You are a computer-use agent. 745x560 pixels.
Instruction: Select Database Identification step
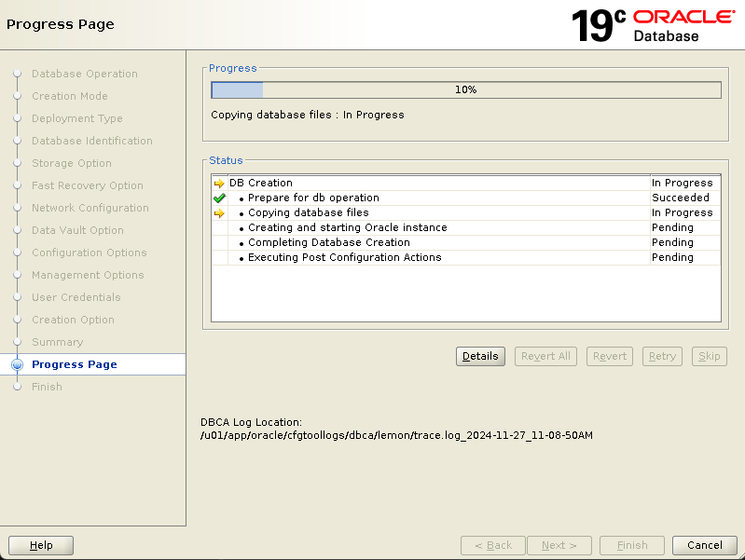coord(92,141)
